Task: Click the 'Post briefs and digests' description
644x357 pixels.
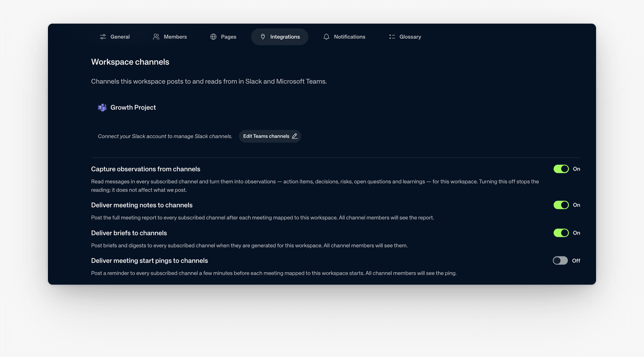Action: pyautogui.click(x=249, y=246)
